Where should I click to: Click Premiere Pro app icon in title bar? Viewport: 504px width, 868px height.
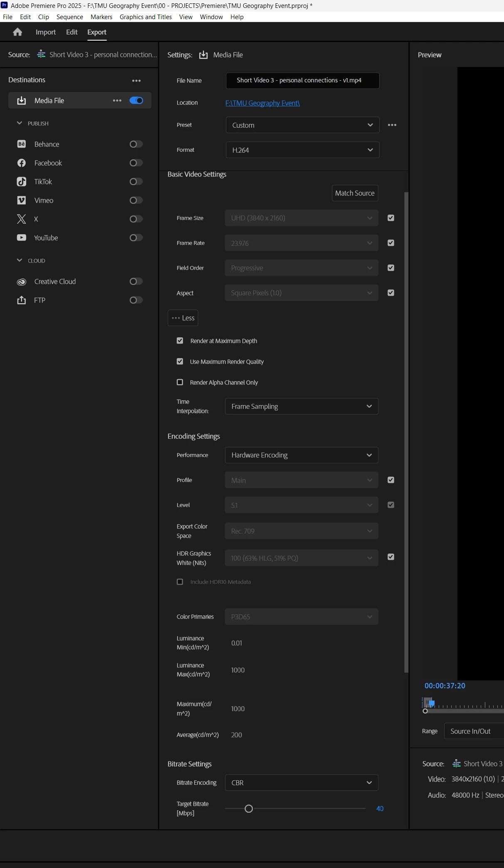point(5,5)
